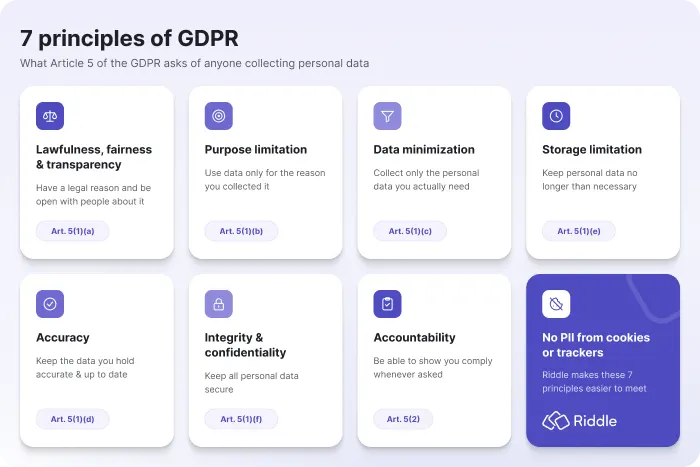Viewport: 700px width, 467px height.
Task: Click the clipboard icon on Accountability card
Action: pos(388,304)
